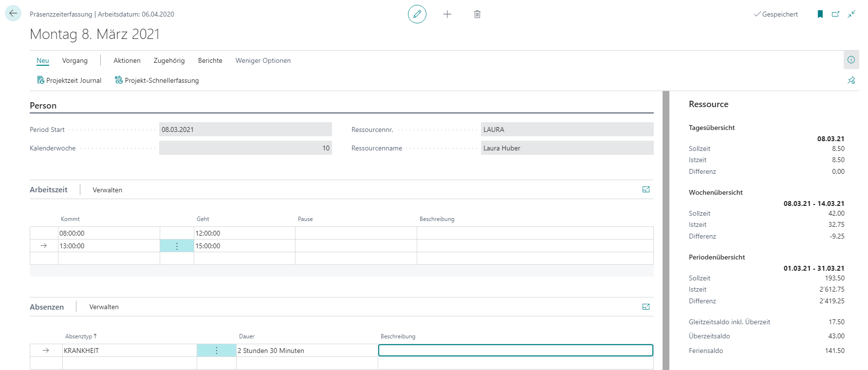Click Kalenderwoche field showing 10
The height and width of the screenshot is (370, 868).
pyautogui.click(x=245, y=148)
